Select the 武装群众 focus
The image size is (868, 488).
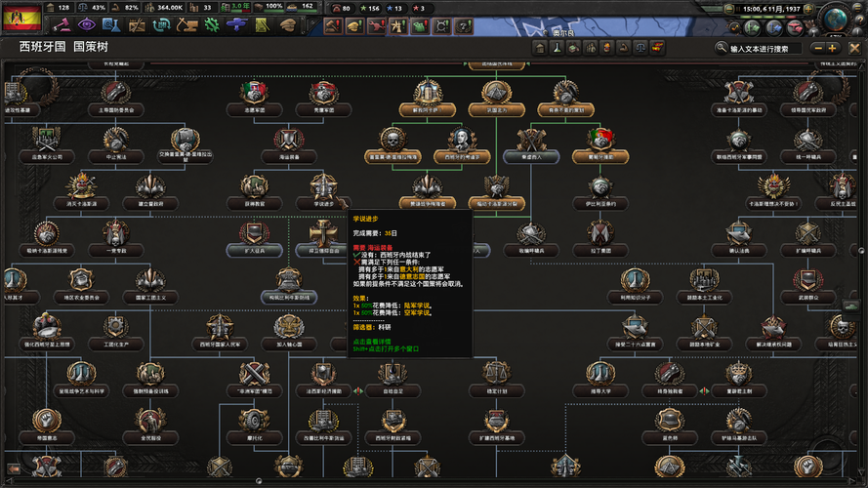point(807,286)
